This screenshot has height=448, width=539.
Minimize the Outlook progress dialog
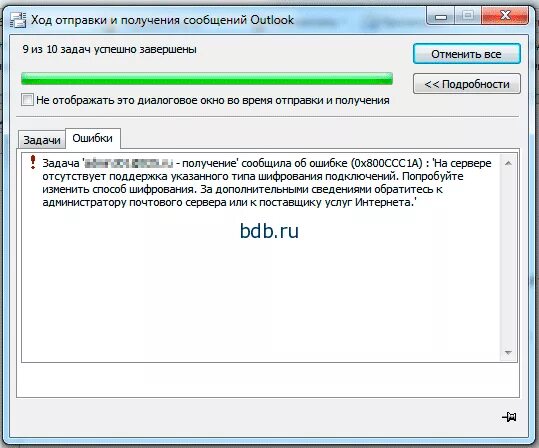click(x=441, y=15)
